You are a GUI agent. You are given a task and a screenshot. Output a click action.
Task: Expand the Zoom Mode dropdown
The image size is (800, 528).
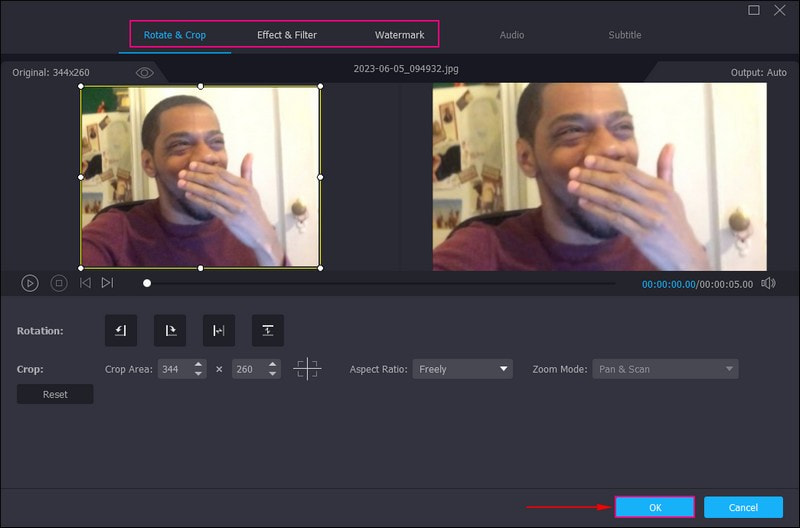[x=665, y=369]
